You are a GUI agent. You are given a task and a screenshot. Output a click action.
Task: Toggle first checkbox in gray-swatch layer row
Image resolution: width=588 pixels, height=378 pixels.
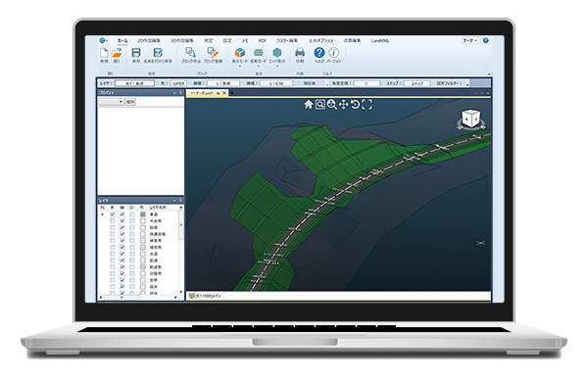(113, 214)
